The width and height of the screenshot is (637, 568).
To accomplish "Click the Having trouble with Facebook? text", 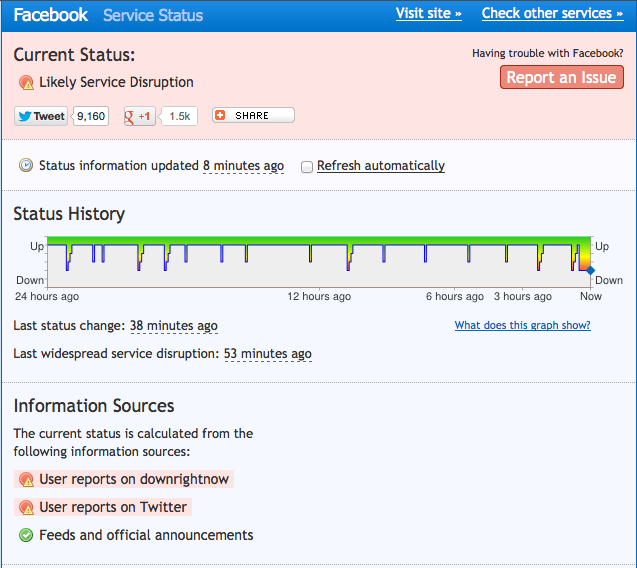I will [x=548, y=53].
